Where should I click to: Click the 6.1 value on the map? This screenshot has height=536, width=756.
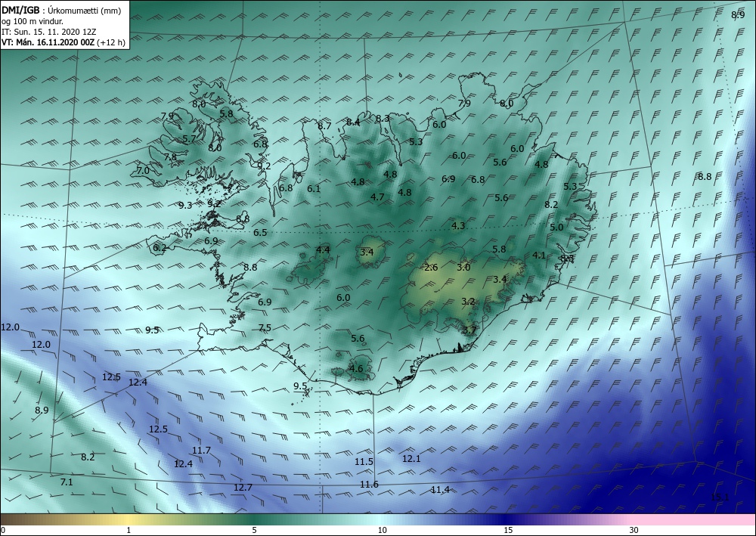tap(314, 189)
